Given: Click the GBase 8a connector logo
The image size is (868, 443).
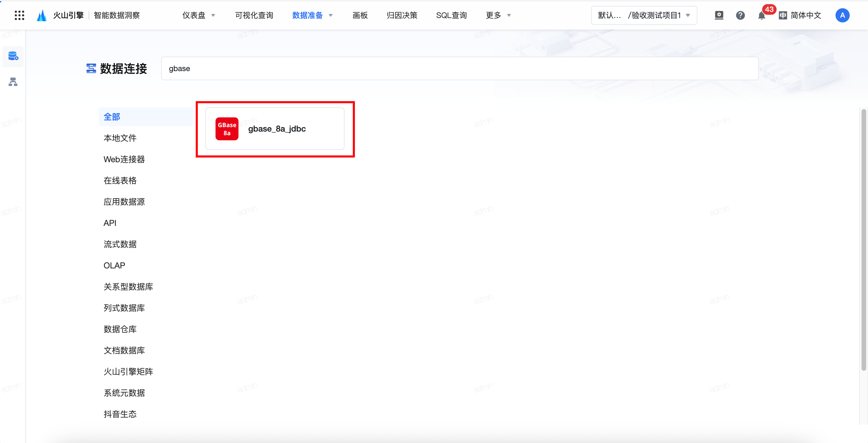Looking at the screenshot, I should tap(227, 129).
